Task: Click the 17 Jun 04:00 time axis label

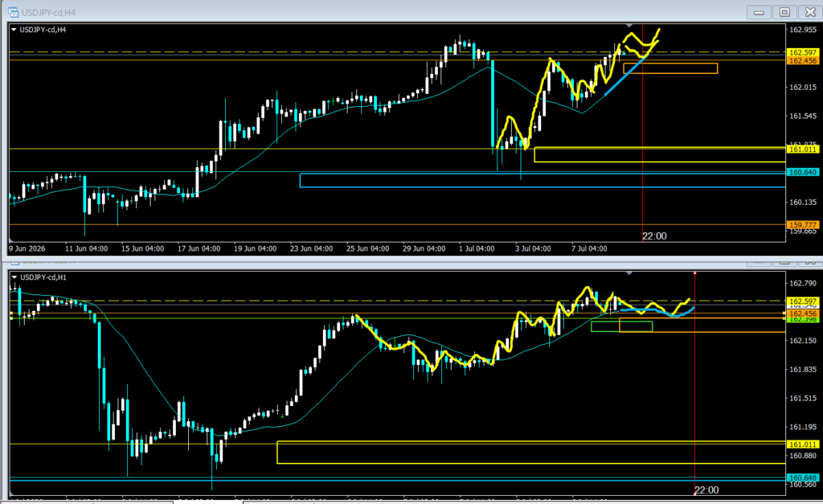Action: (x=199, y=249)
